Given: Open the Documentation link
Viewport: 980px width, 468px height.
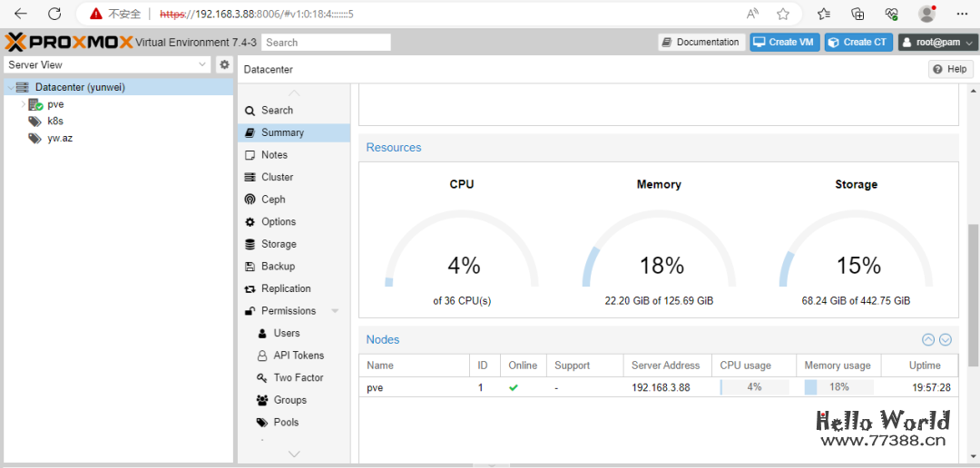Looking at the screenshot, I should pyautogui.click(x=701, y=43).
